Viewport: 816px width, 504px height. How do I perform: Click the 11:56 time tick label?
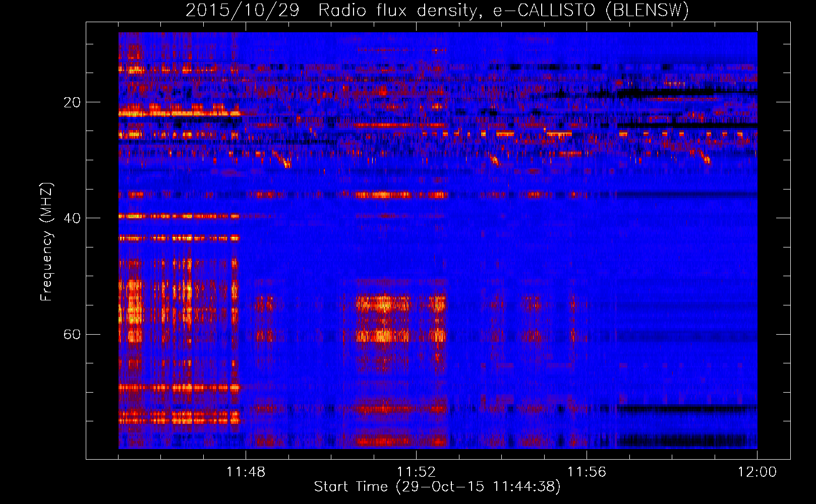point(587,472)
